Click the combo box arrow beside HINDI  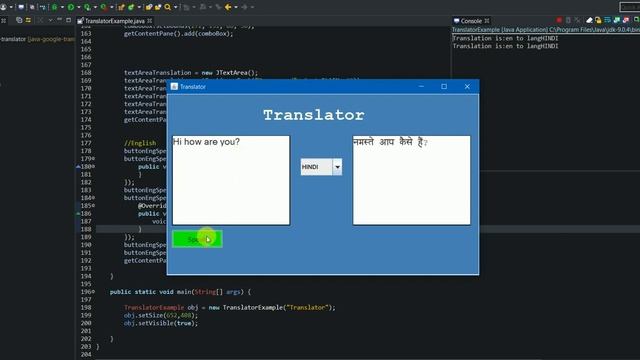click(337, 167)
